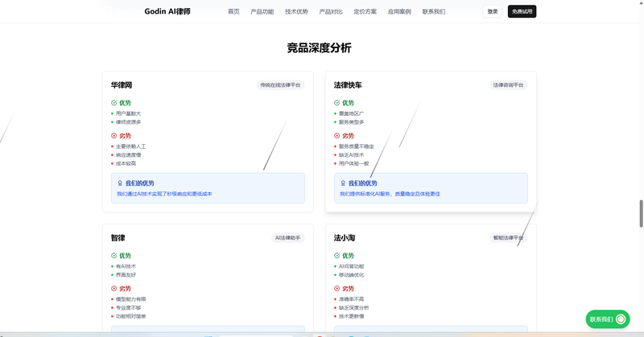This screenshot has width=644, height=337.
Task: Click the 法律快车 advantage text mentioning 标准化AI服务
Action: tap(390, 194)
